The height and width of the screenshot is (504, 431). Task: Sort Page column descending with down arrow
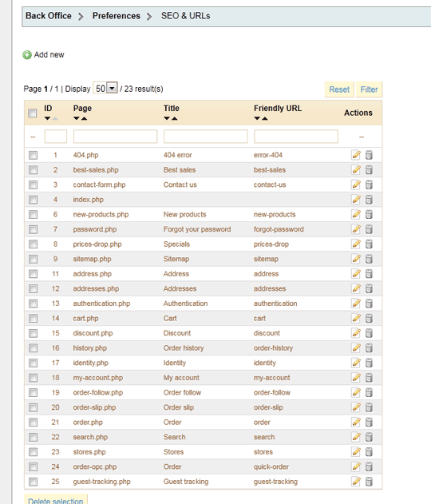tap(76, 118)
